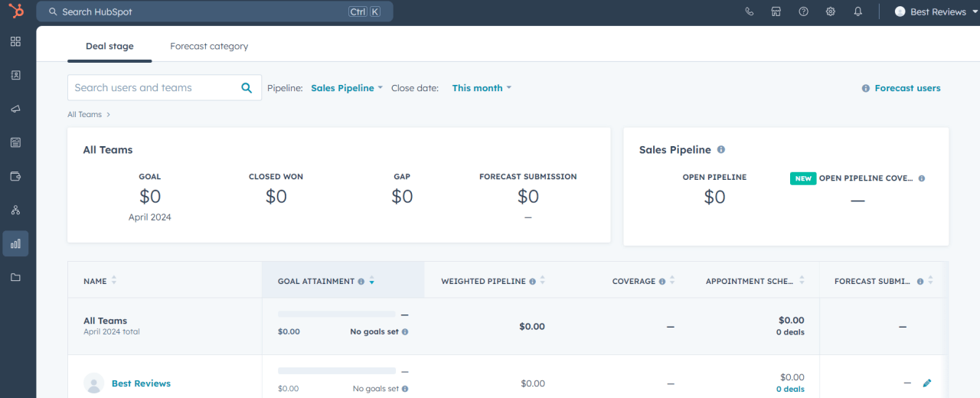Screen dimensions: 980x398
Task: Click All Teams '0 deals' text
Action: click(x=790, y=332)
